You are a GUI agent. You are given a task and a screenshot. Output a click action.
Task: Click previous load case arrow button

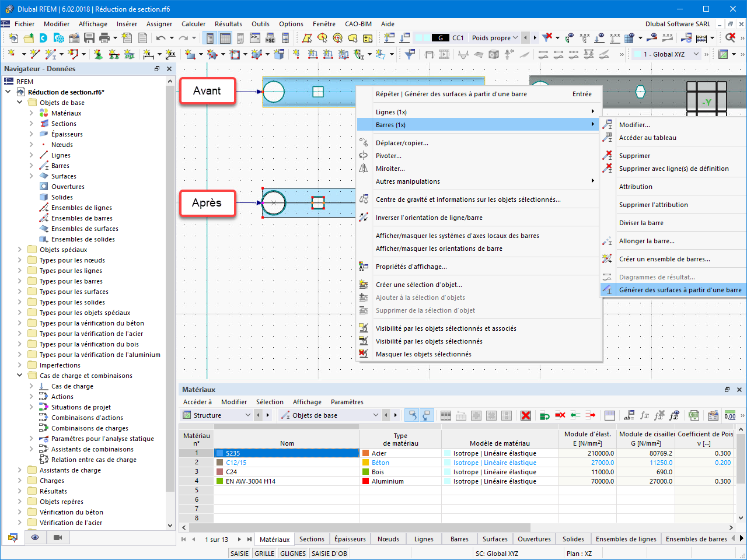pos(525,38)
